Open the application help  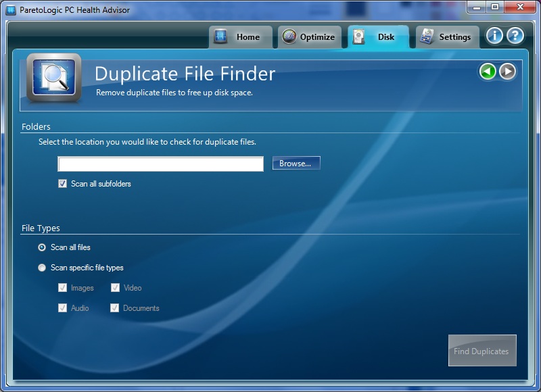tap(516, 36)
